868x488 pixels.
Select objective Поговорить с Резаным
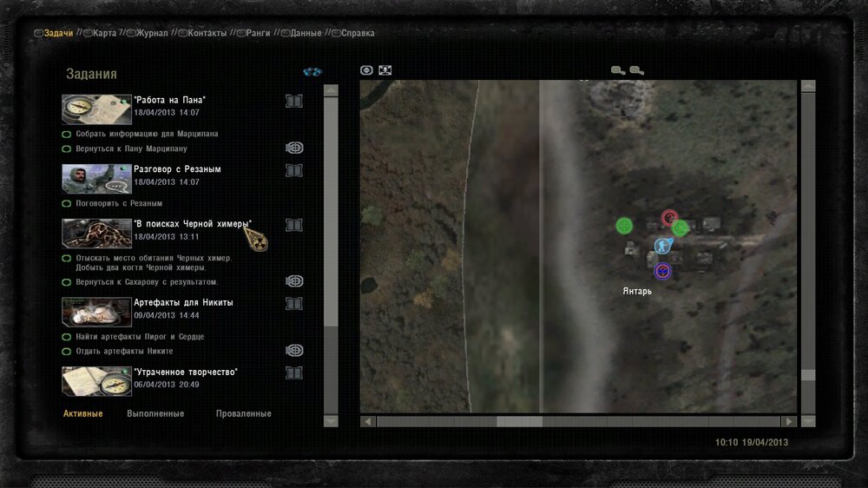(x=119, y=203)
